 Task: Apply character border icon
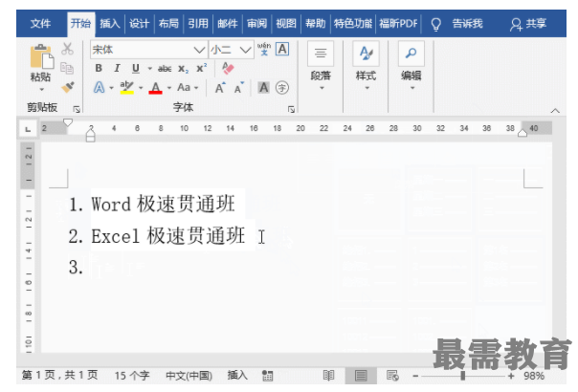point(282,49)
